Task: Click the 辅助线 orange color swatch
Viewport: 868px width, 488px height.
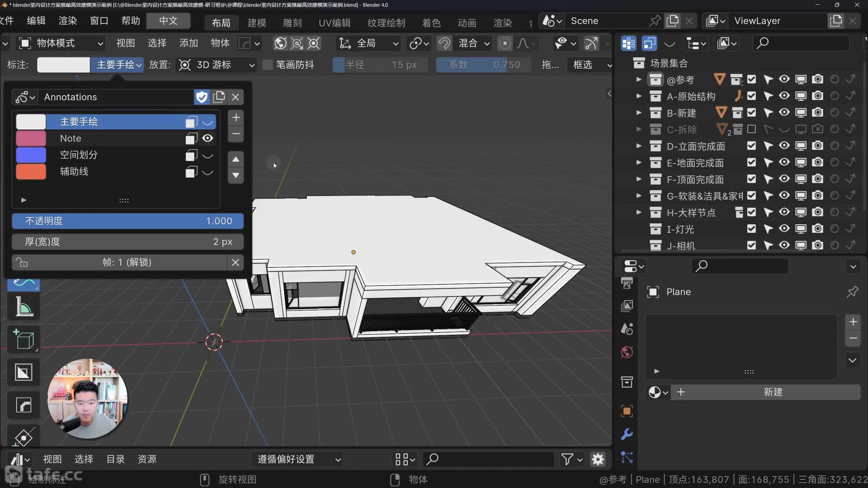Action: click(31, 172)
